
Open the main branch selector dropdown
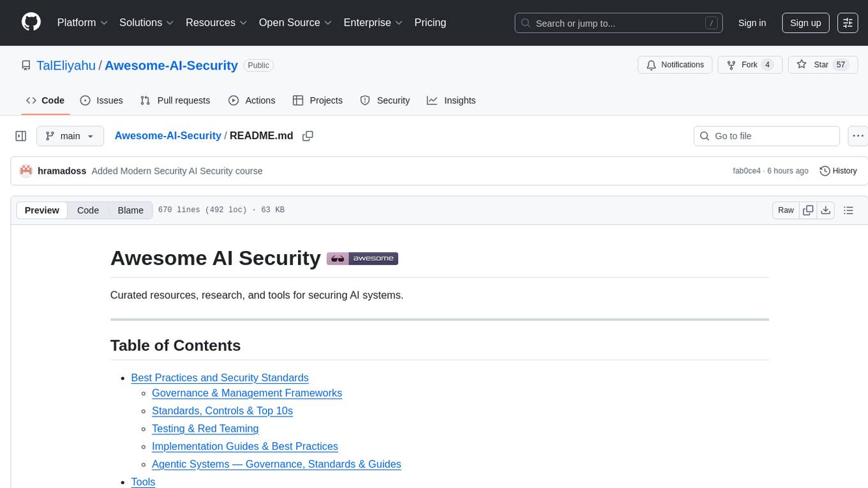coord(70,136)
